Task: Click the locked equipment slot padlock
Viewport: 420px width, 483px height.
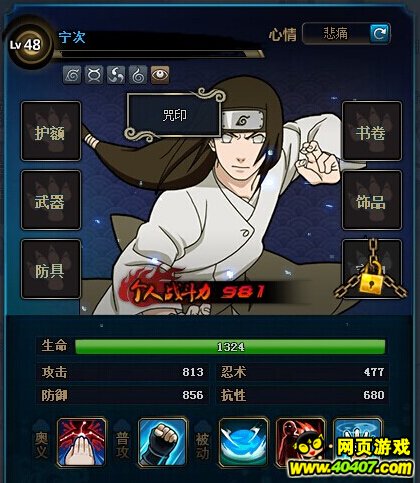Action: pos(371,280)
